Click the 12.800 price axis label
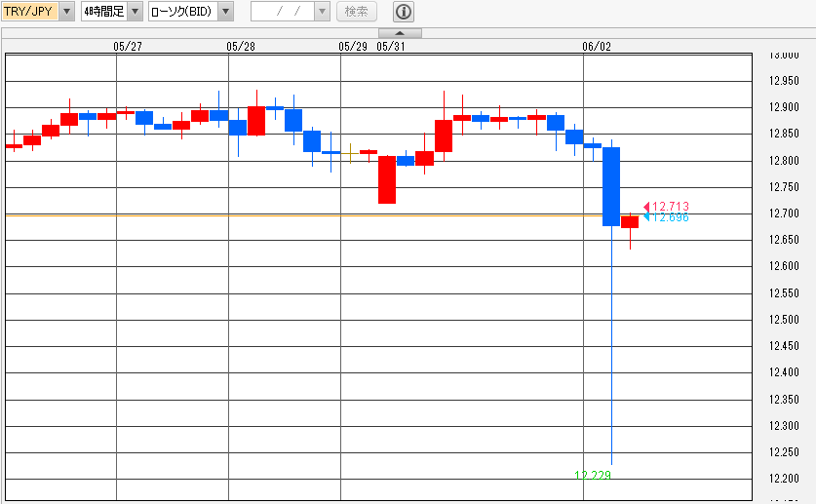Screen dimensions: 816x504 pyautogui.click(x=784, y=161)
